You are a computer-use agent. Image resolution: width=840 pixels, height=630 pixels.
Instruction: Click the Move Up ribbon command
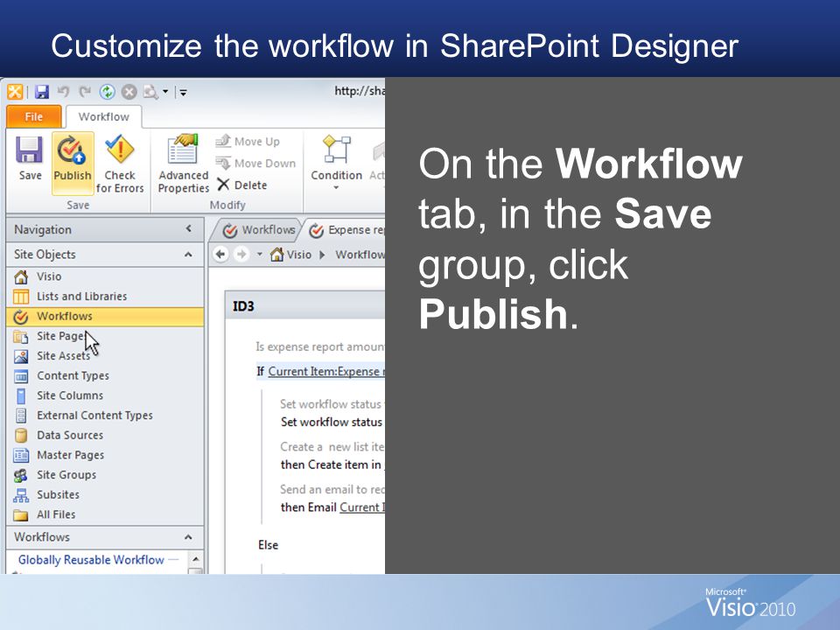pyautogui.click(x=248, y=142)
